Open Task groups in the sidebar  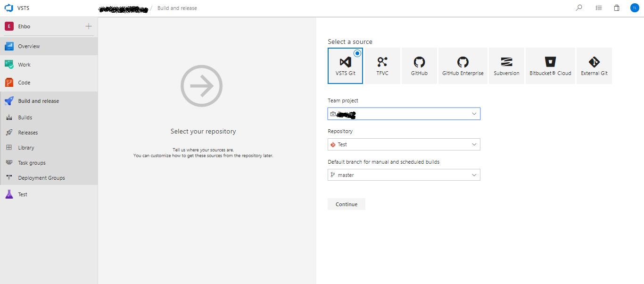[x=49, y=163]
